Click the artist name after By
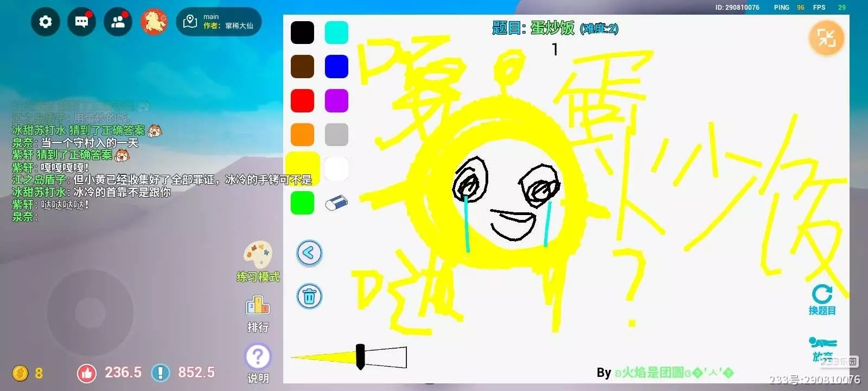 (674, 373)
